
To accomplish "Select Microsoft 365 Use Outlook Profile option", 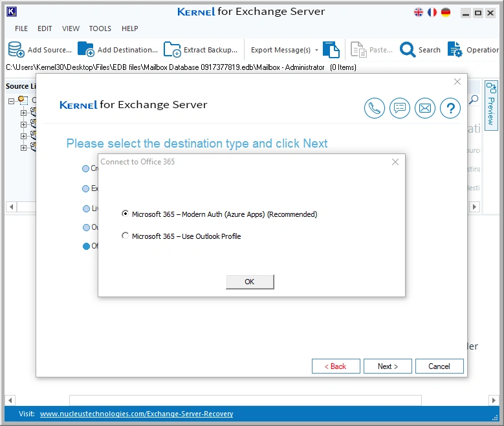I will pyautogui.click(x=125, y=236).
